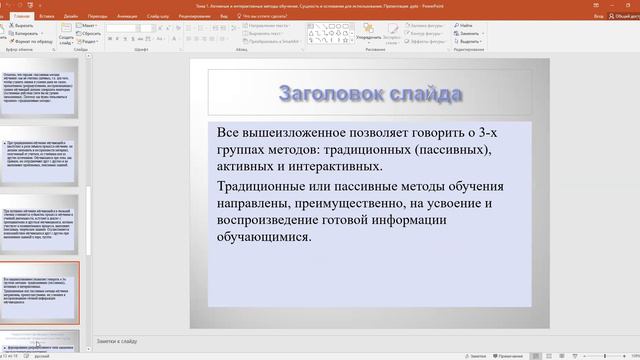Viewport: 640px width, 360px height.
Task: Open the View (Вид) ribbon tab
Action: 224,16
